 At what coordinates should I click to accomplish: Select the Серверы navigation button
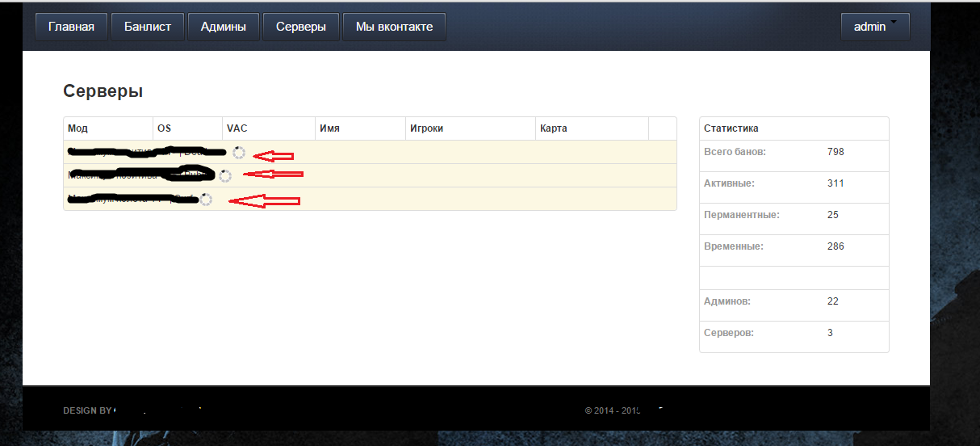tap(301, 27)
